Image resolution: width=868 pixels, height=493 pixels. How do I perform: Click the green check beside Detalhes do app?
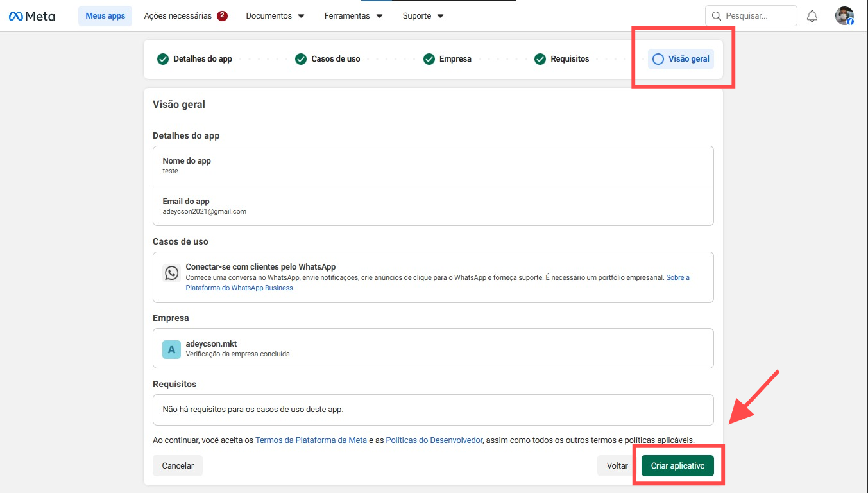click(x=163, y=59)
